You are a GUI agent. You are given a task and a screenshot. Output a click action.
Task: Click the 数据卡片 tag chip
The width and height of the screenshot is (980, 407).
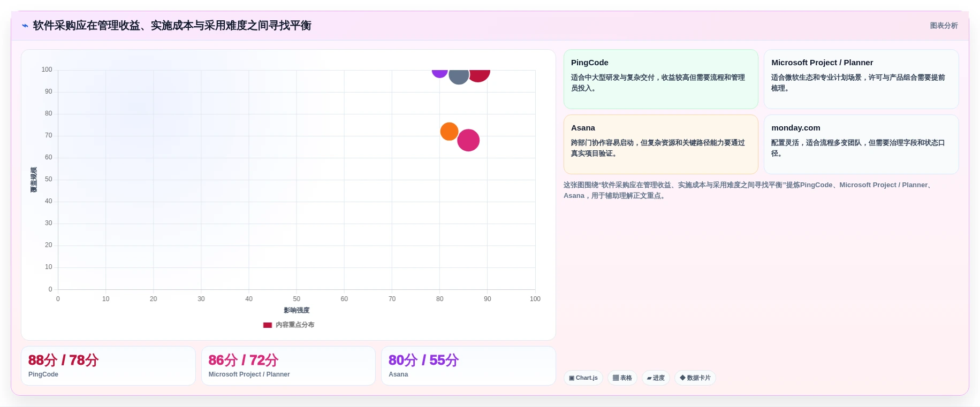(x=695, y=378)
